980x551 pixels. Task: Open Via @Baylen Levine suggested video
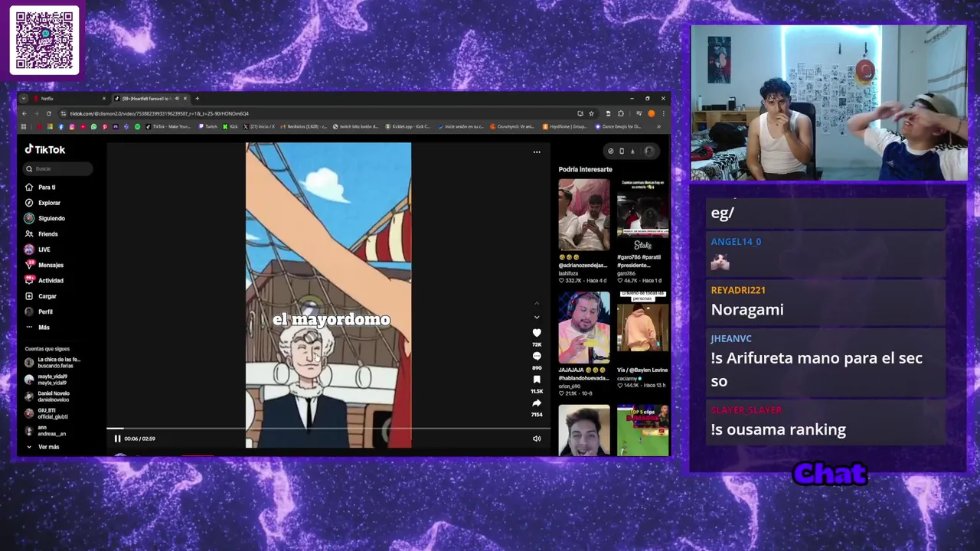(643, 328)
